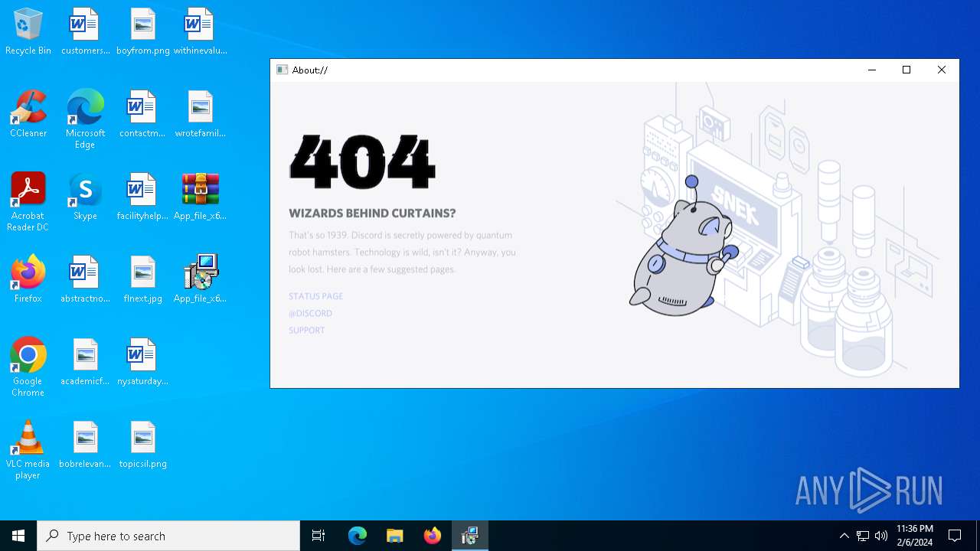Select the flnext.jpg image file
This screenshot has height=551, width=980.
tap(142, 279)
